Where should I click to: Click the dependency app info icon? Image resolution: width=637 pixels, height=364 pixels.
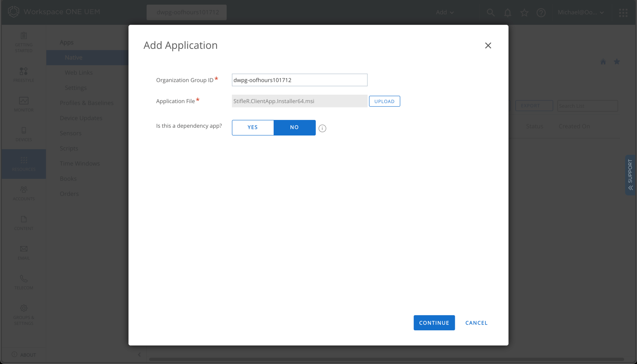click(x=322, y=128)
